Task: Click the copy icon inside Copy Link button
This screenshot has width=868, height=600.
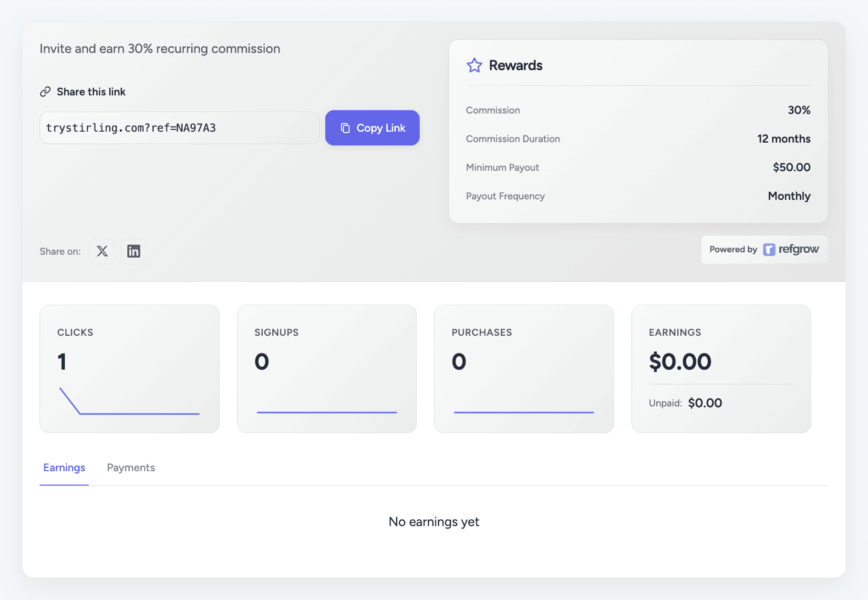Action: 345,128
